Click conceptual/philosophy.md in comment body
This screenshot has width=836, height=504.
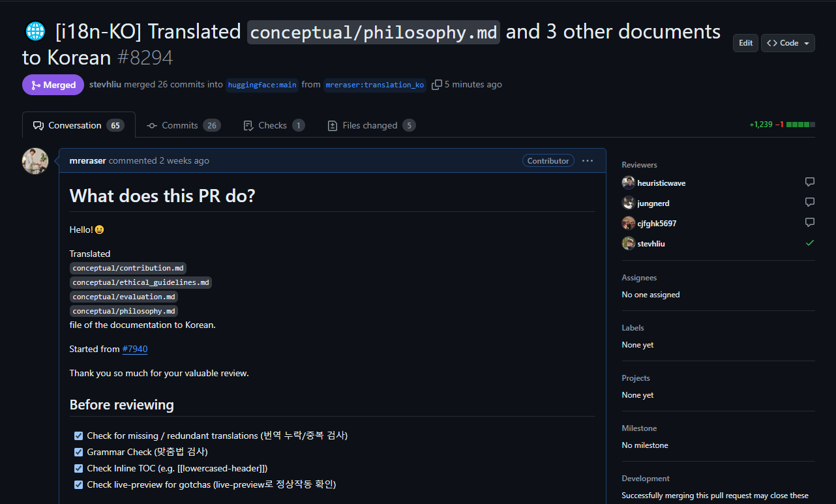pos(124,311)
